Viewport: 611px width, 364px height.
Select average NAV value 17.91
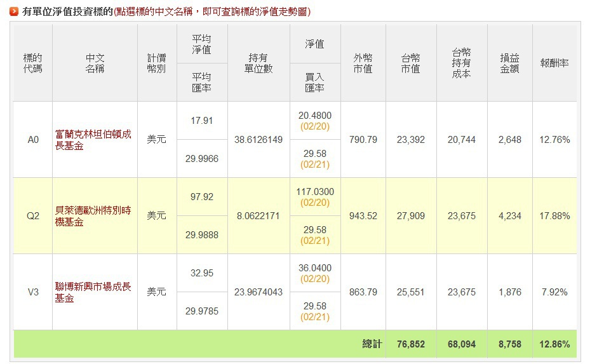[x=202, y=121]
